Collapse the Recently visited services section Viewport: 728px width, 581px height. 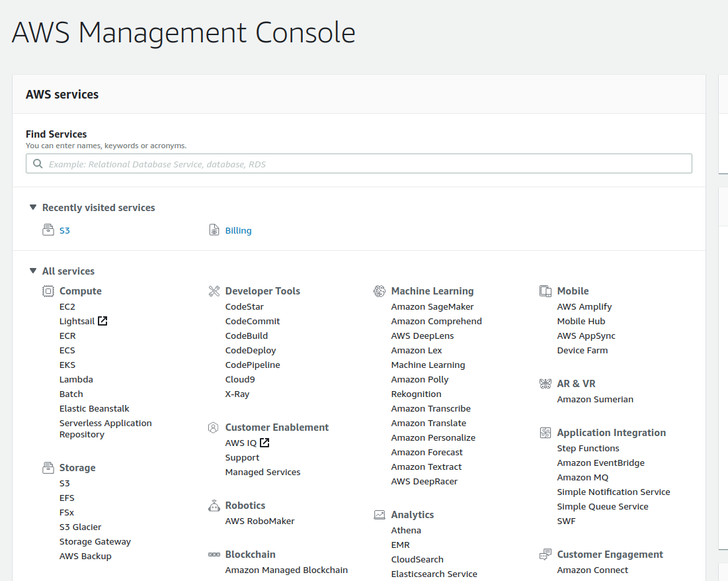tap(33, 208)
